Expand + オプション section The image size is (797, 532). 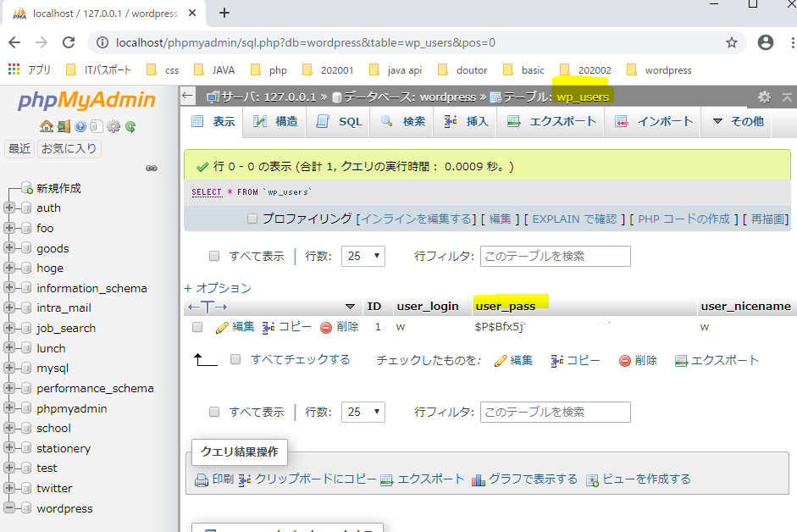pyautogui.click(x=218, y=288)
